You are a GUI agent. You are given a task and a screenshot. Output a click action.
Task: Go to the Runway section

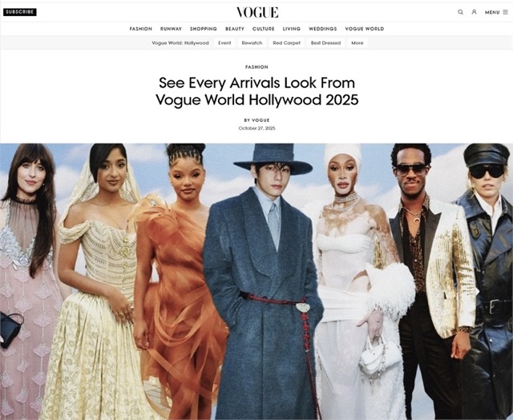coord(171,29)
